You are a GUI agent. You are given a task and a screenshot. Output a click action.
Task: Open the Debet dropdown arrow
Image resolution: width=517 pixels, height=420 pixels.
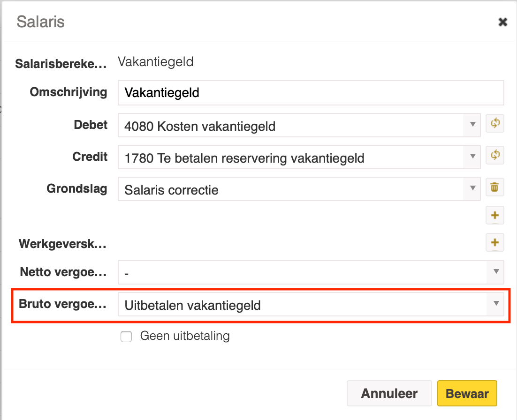tap(472, 125)
